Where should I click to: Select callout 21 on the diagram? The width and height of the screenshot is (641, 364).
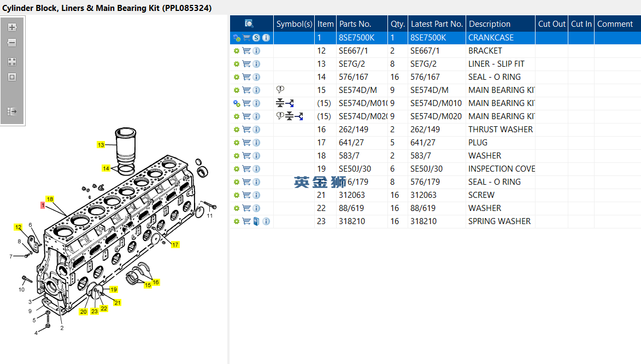[117, 303]
